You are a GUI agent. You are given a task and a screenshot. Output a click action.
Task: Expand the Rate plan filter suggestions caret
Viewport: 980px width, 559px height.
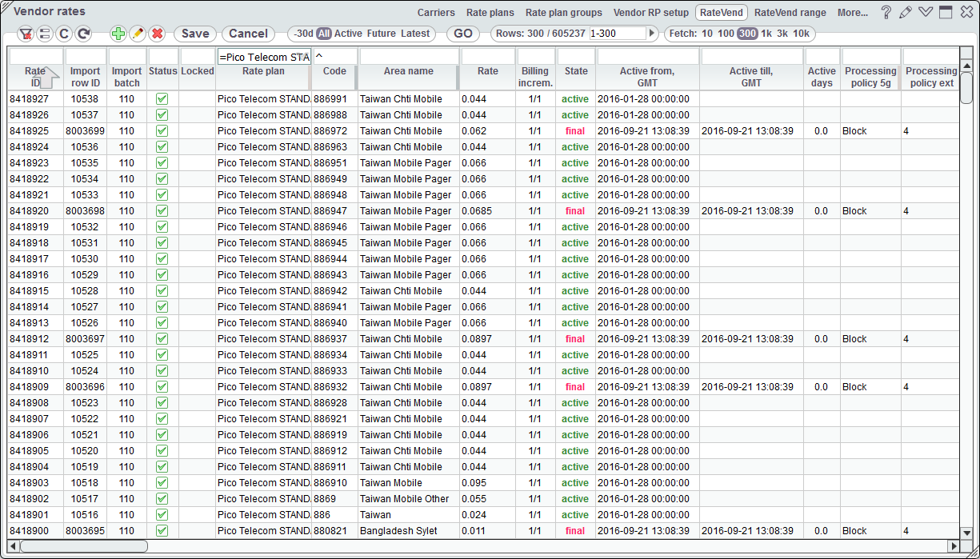click(319, 57)
